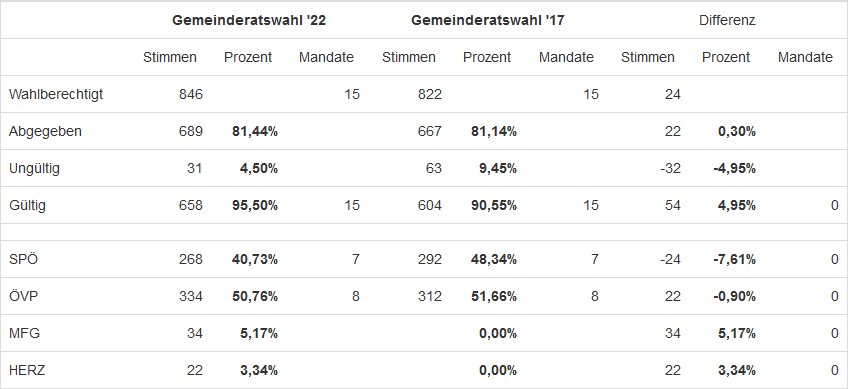Click the 604 Gültig votes from 2017
This screenshot has height=389, width=848.
(x=430, y=205)
